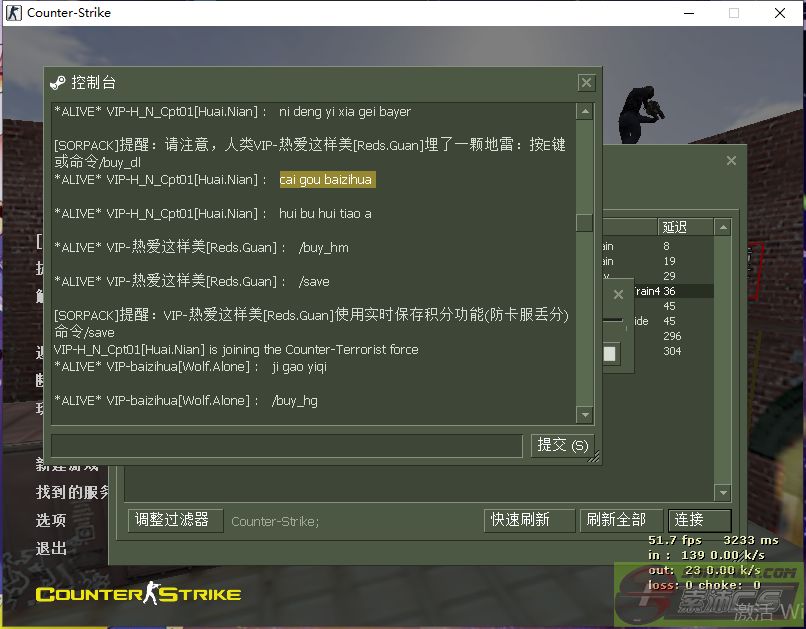The height and width of the screenshot is (629, 806).
Task: Click the "joining the Counter-Terrorist force" line
Action: tap(236, 349)
